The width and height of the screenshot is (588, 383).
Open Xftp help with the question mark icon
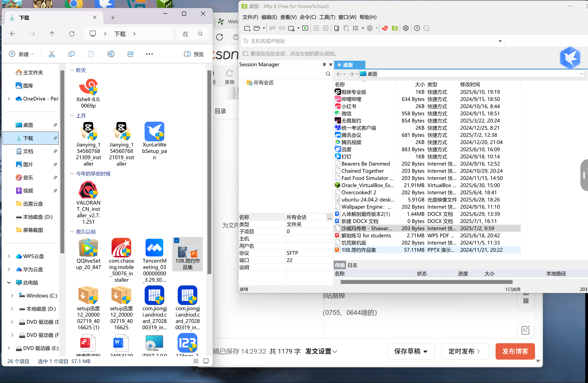[x=417, y=28]
